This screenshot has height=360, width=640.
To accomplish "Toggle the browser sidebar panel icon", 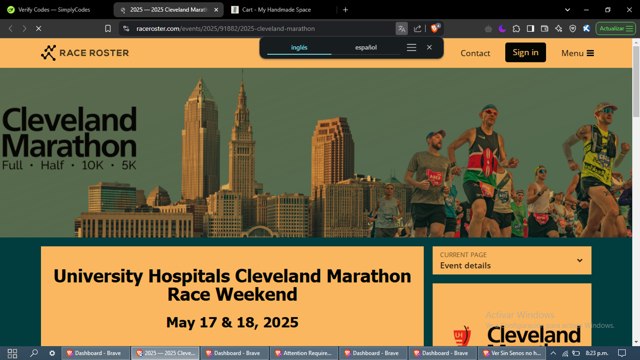I will (530, 29).
